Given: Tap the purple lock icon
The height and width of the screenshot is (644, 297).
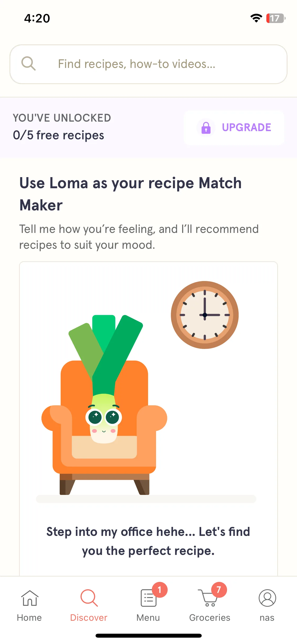Looking at the screenshot, I should tap(206, 128).
